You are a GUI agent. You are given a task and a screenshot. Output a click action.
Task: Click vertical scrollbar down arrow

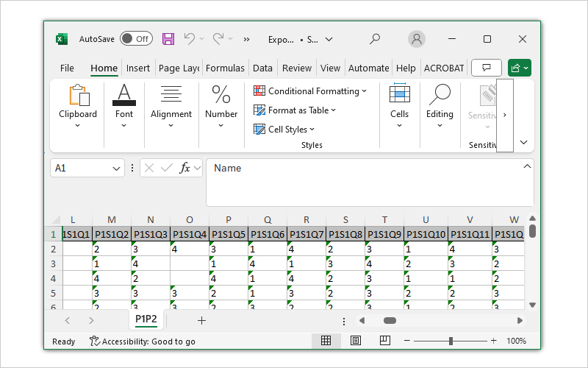[x=532, y=305]
